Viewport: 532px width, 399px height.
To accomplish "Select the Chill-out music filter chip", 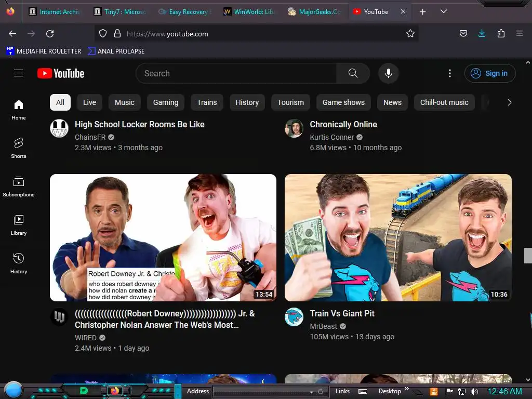I will tap(444, 102).
